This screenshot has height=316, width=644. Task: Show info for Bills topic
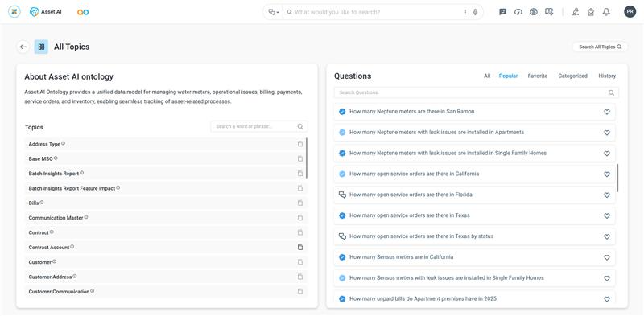pos(42,203)
